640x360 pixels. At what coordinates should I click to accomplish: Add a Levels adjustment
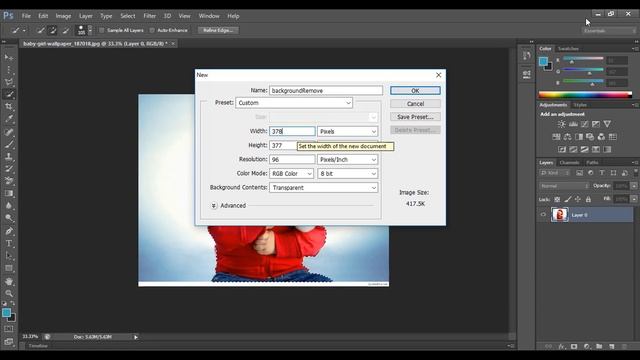coord(573,124)
